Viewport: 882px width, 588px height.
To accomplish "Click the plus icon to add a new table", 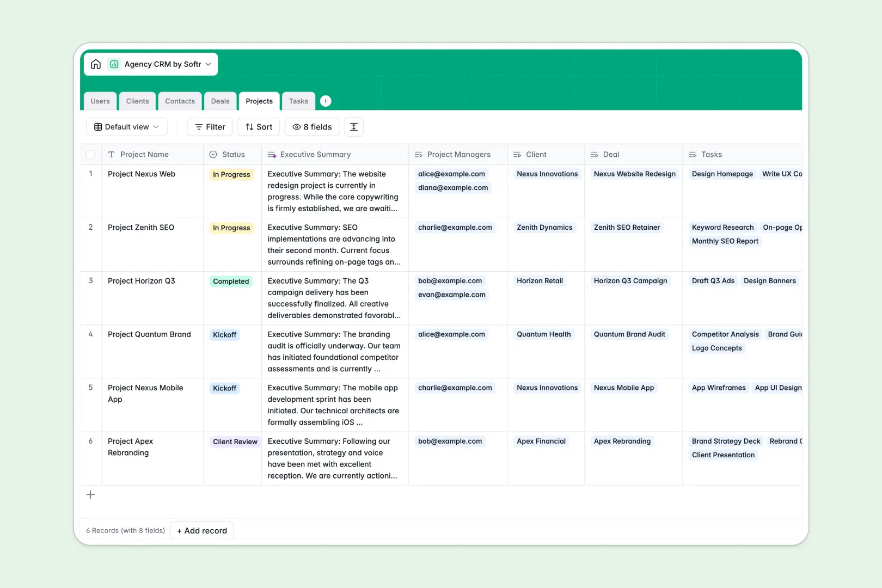I will [x=326, y=101].
